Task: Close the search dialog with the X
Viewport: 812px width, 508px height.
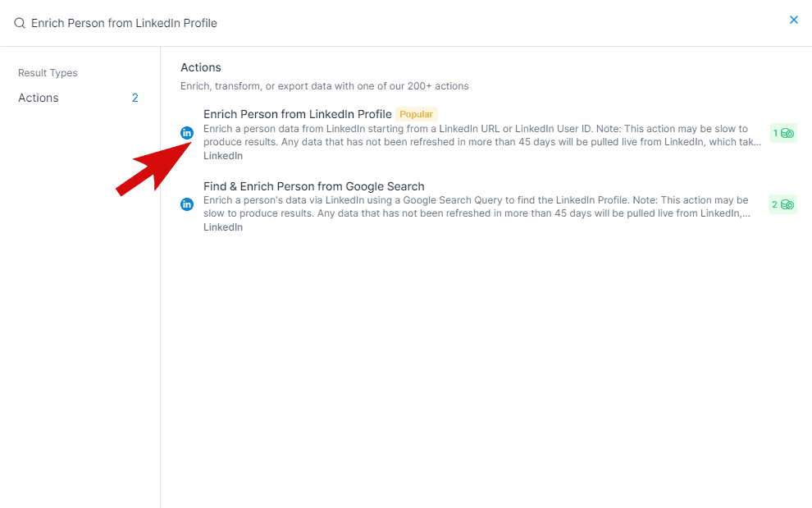Action: pos(793,20)
